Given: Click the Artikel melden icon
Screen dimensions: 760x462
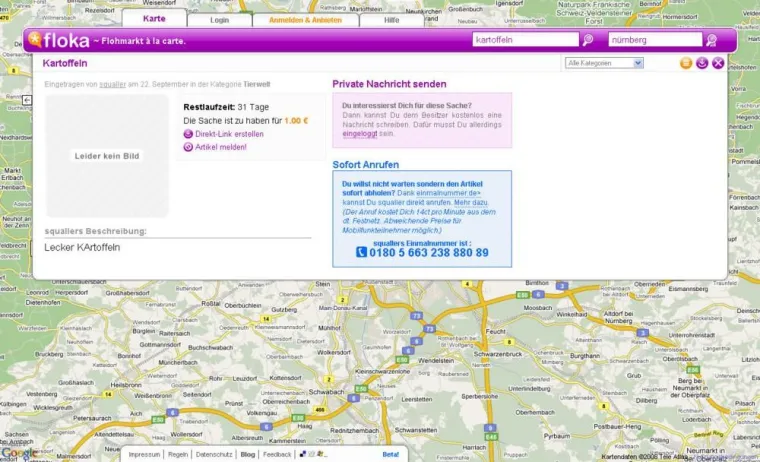Looking at the screenshot, I should 188,147.
